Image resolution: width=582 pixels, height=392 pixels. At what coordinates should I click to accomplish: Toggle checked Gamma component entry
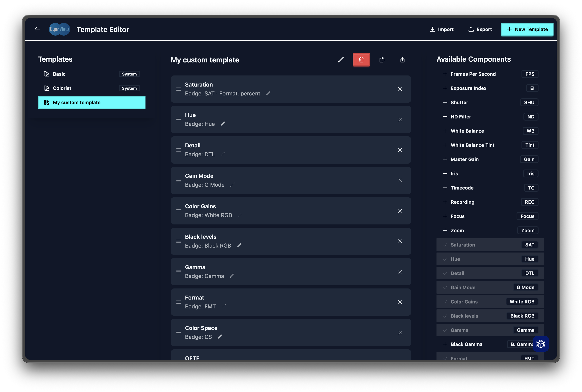coord(490,330)
